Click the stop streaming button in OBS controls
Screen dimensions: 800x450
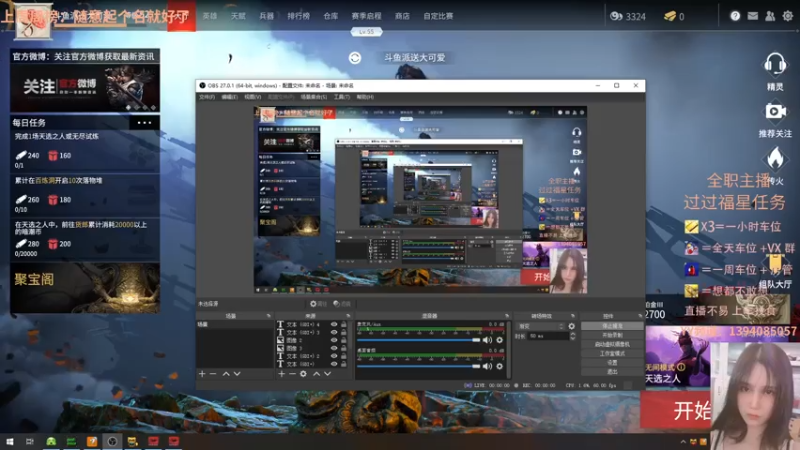pos(612,326)
